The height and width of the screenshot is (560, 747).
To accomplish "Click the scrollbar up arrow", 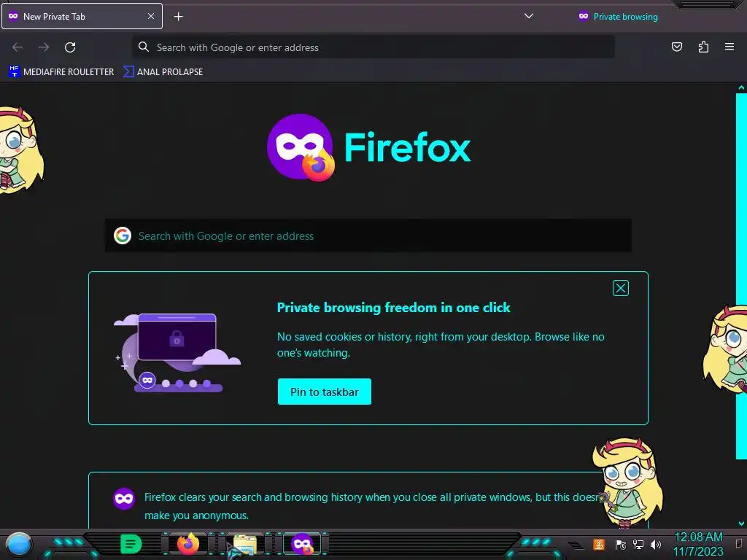I will click(x=741, y=87).
